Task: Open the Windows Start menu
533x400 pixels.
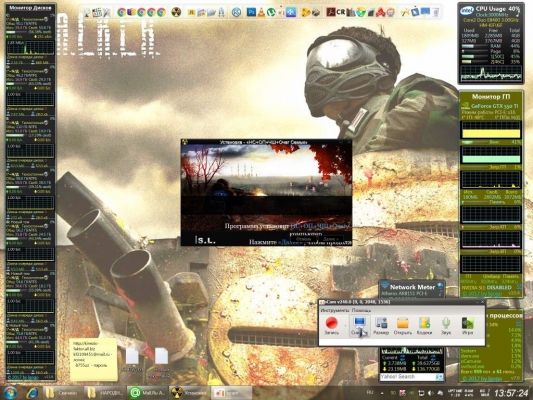Action: pos(10,393)
